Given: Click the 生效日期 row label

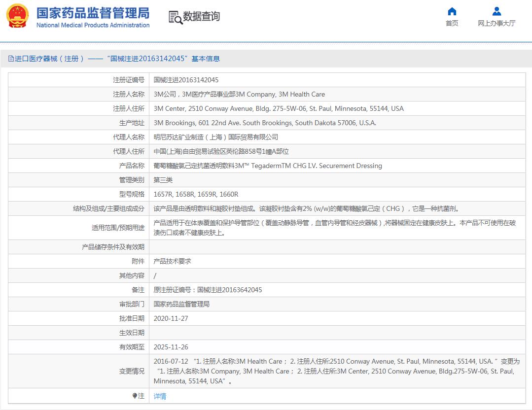Looking at the screenshot, I should (132, 333).
